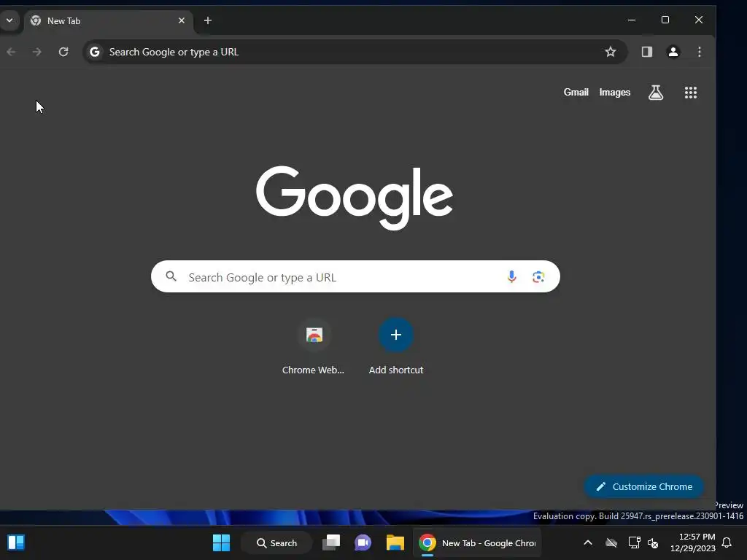Close the New Tab tab
The width and height of the screenshot is (747, 560).
tap(182, 20)
